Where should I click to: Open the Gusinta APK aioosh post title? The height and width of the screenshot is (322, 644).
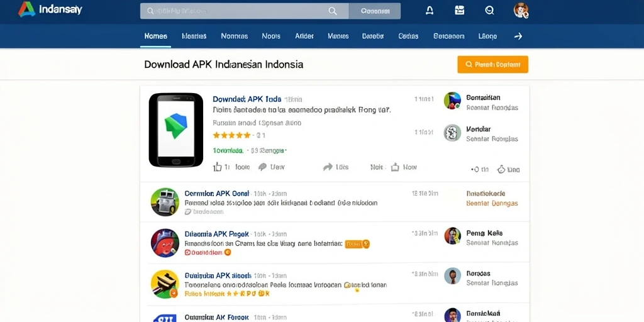click(x=218, y=275)
